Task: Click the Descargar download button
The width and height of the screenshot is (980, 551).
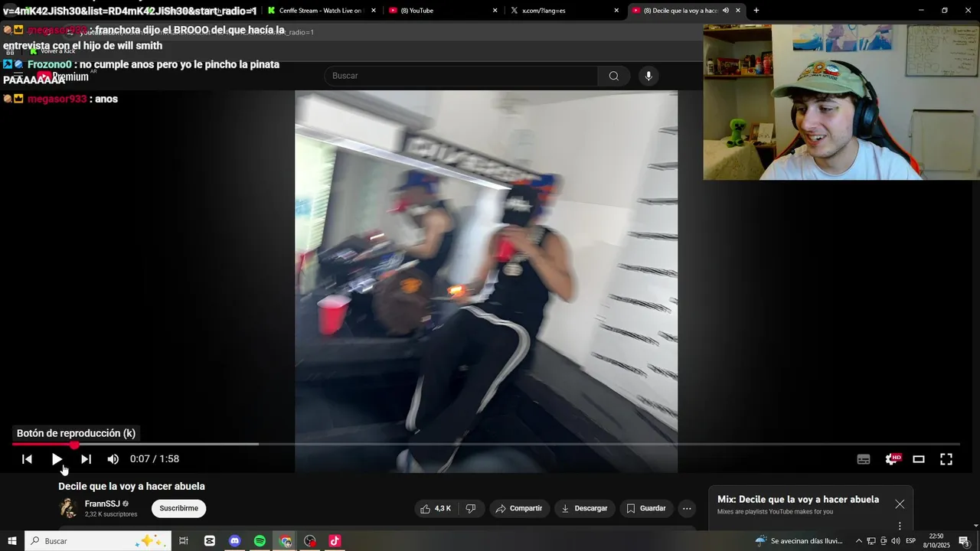Action: [x=584, y=508]
